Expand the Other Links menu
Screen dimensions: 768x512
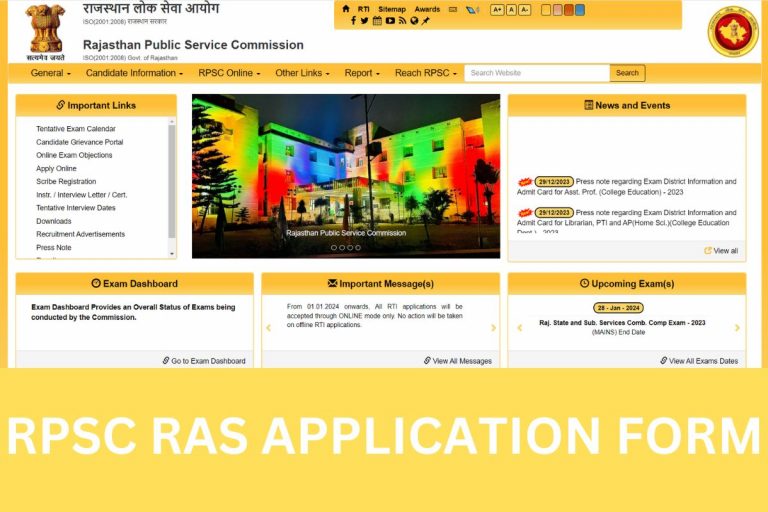pyautogui.click(x=302, y=73)
